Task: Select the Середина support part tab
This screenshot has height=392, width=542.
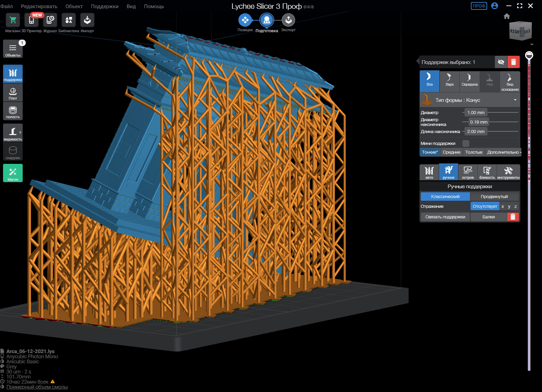Action: [470, 81]
